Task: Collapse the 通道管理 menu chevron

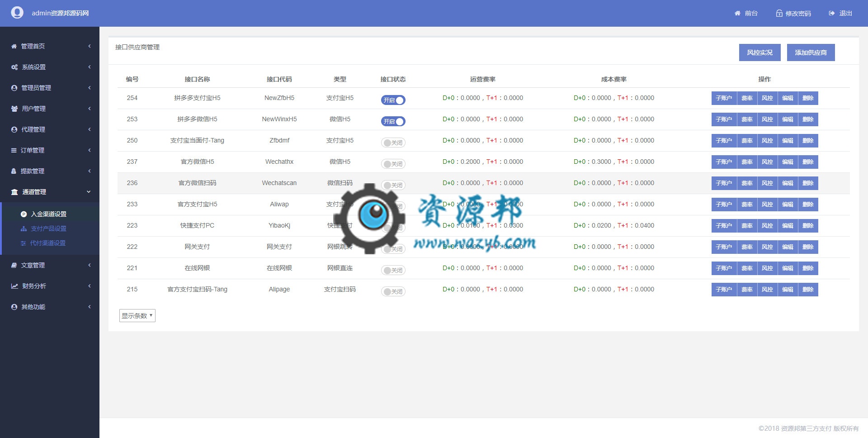Action: pos(89,192)
